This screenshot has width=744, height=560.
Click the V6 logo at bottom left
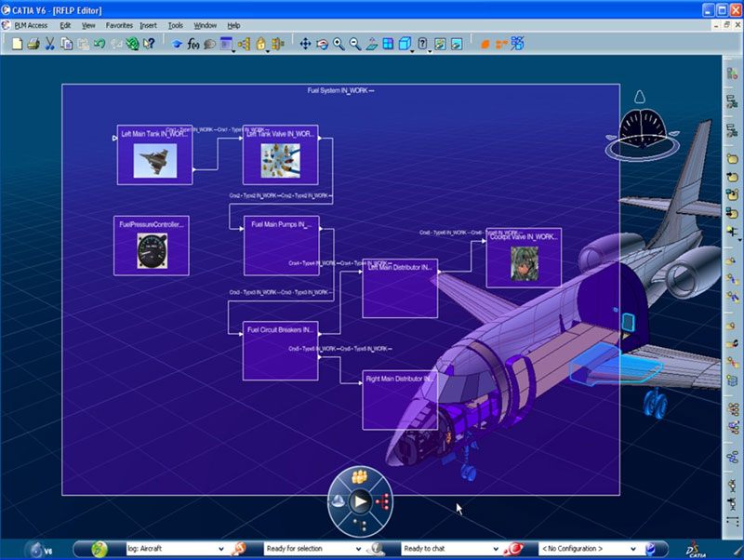(40, 550)
